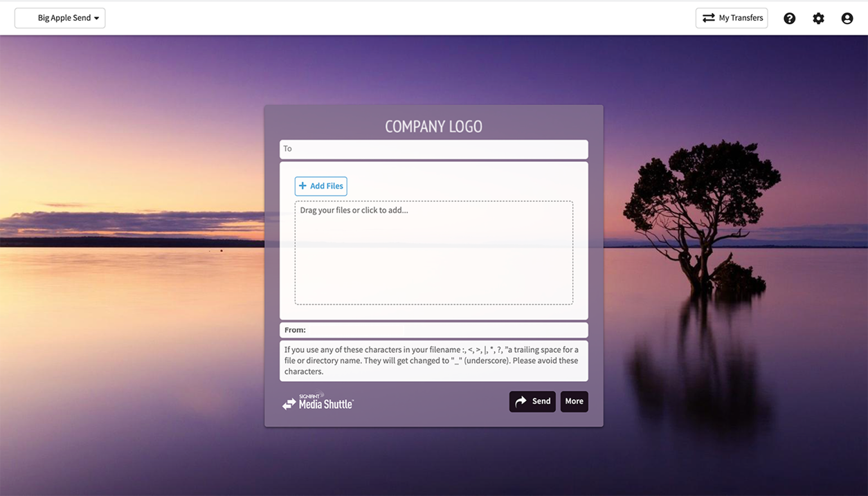The height and width of the screenshot is (496, 868).
Task: Click the Signiant Media Shuttle wordmark
Action: [x=326, y=403]
